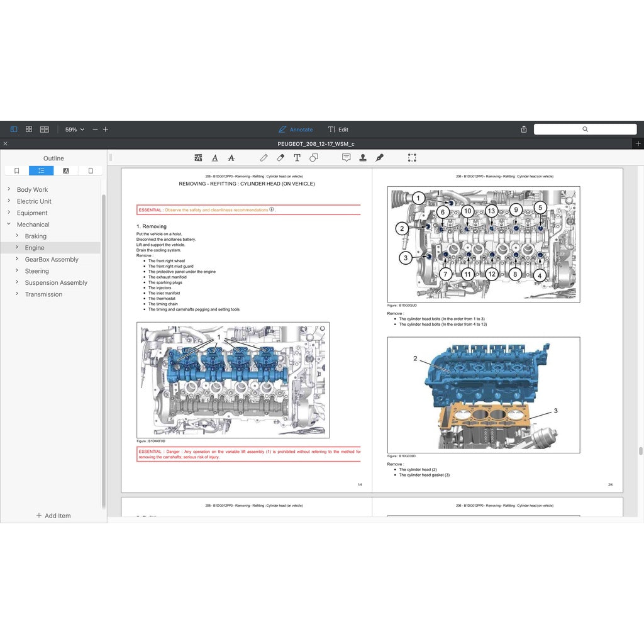Expand the Engine outline entry
644x644 pixels.
point(18,248)
